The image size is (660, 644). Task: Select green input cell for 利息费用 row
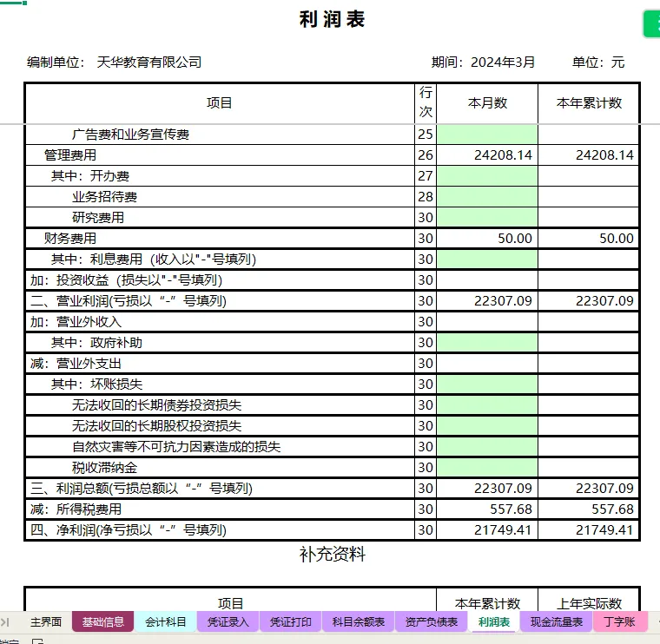pyautogui.click(x=487, y=260)
